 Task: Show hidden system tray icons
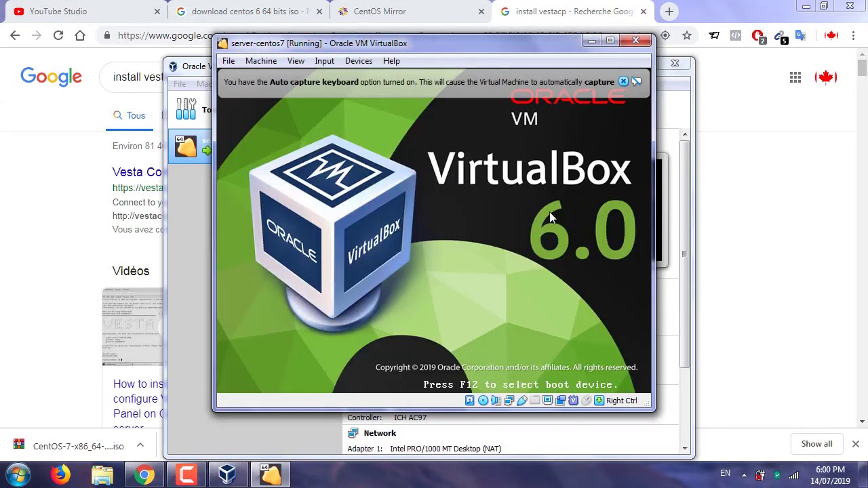point(744,475)
